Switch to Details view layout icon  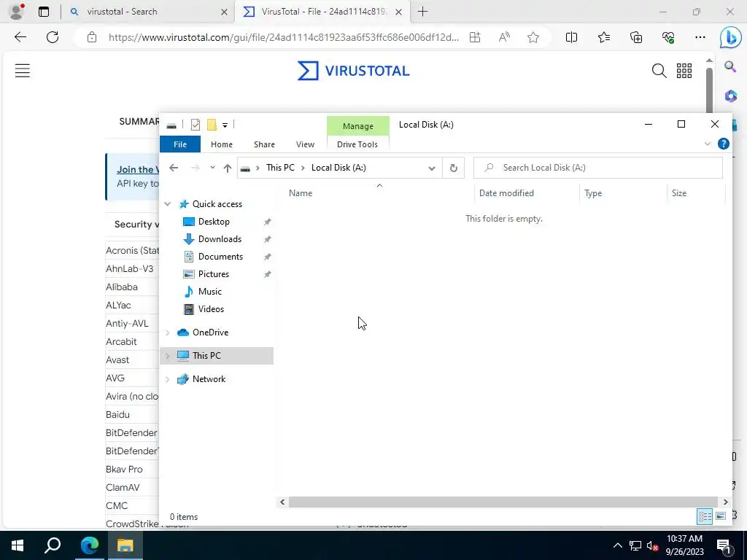pos(705,516)
